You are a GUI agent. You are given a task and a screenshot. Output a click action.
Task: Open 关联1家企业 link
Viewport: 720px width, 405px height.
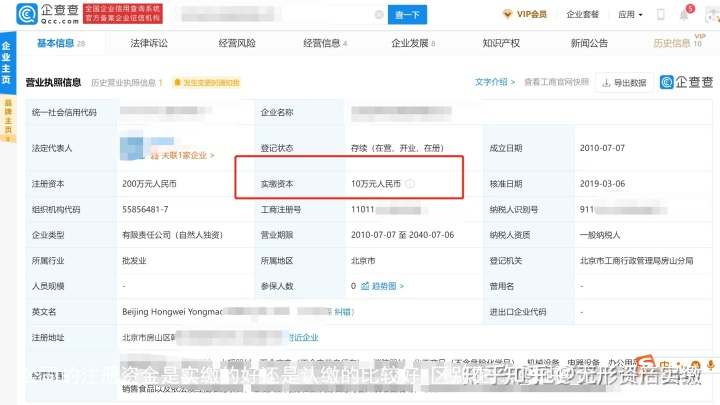182,155
